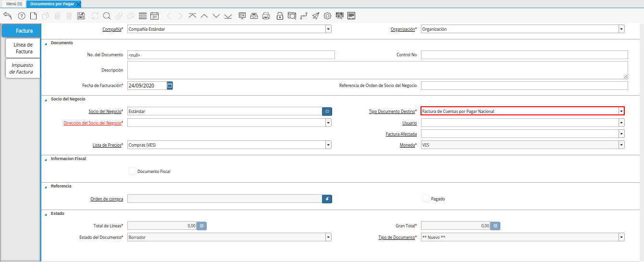
Task: Enable the Documento Fiscal checkbox
Action: (x=133, y=171)
